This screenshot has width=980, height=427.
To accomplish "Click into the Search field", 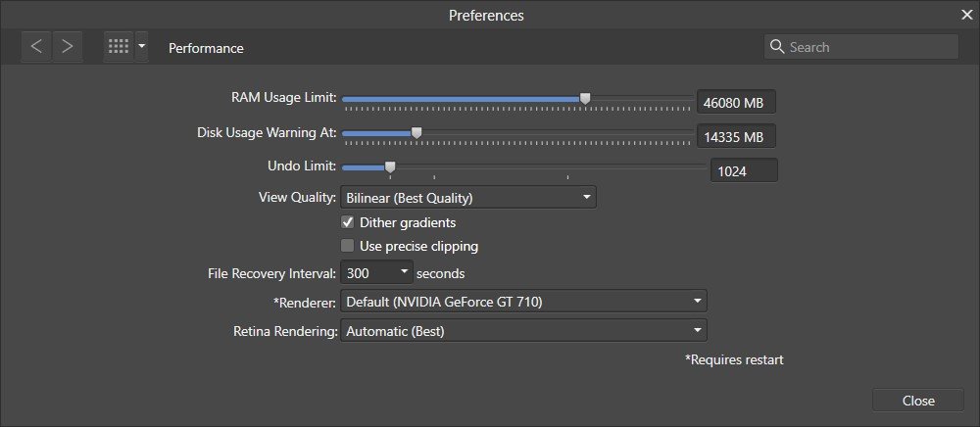I will [860, 47].
